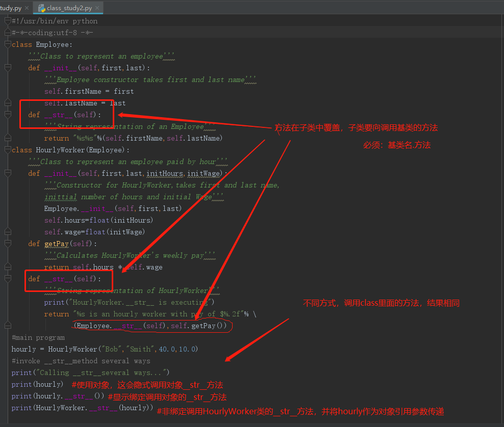This screenshot has width=504, height=427.
Task: Switch to the class_study2.py editor tab
Action: (68, 8)
